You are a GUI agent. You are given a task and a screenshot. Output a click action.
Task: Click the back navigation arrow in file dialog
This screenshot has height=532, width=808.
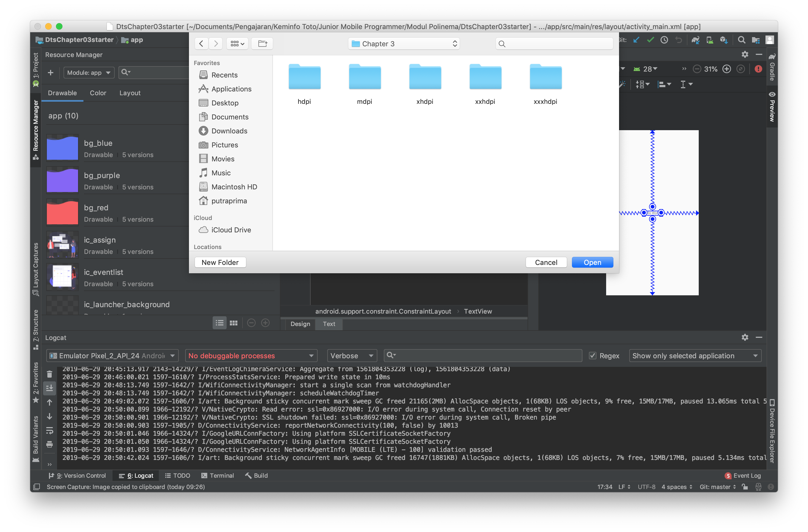coord(201,43)
